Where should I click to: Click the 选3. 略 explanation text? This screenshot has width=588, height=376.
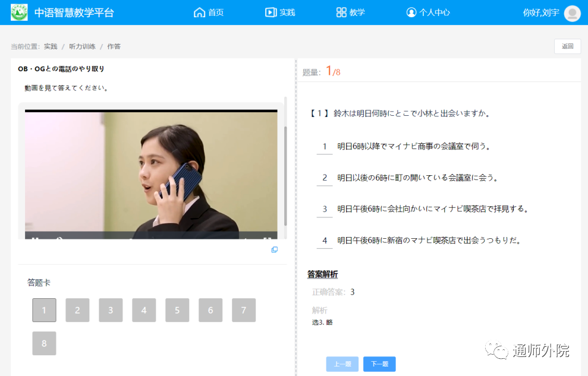pyautogui.click(x=322, y=323)
